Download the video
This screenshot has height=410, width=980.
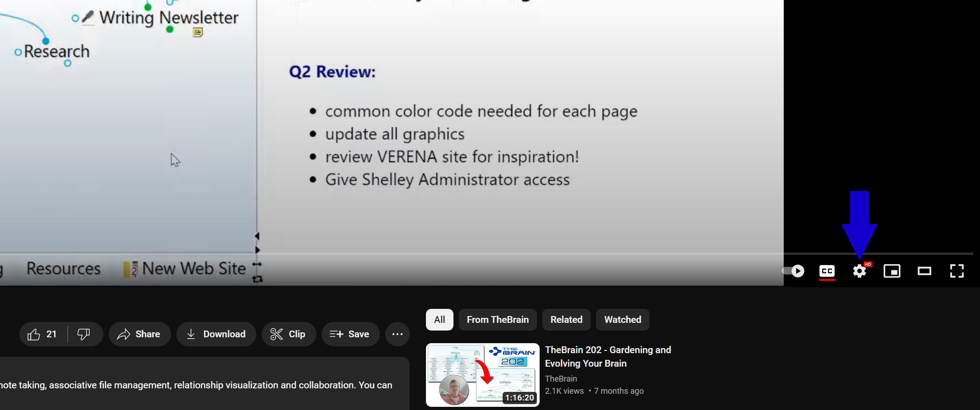(216, 334)
